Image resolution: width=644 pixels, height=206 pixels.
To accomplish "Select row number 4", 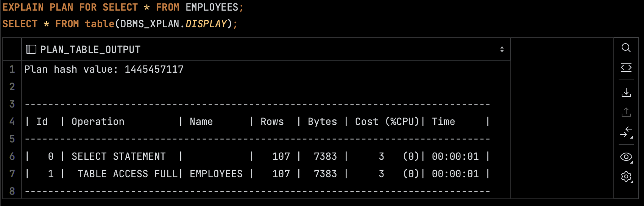I will (x=12, y=122).
